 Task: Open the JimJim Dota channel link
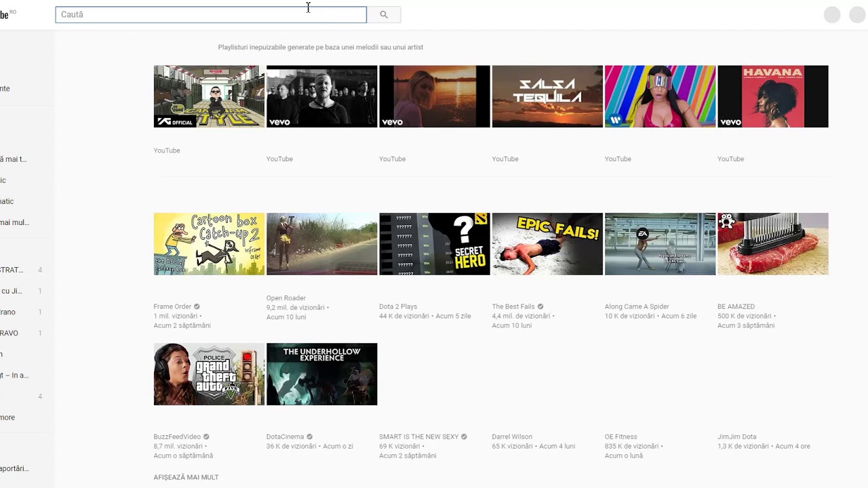[737, 436]
